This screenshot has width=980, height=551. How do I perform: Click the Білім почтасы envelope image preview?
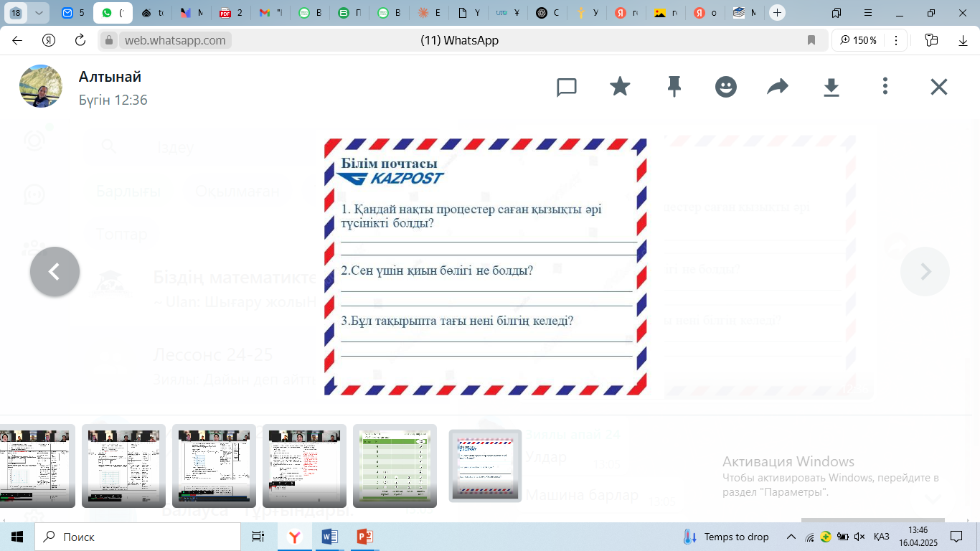pyautogui.click(x=485, y=267)
